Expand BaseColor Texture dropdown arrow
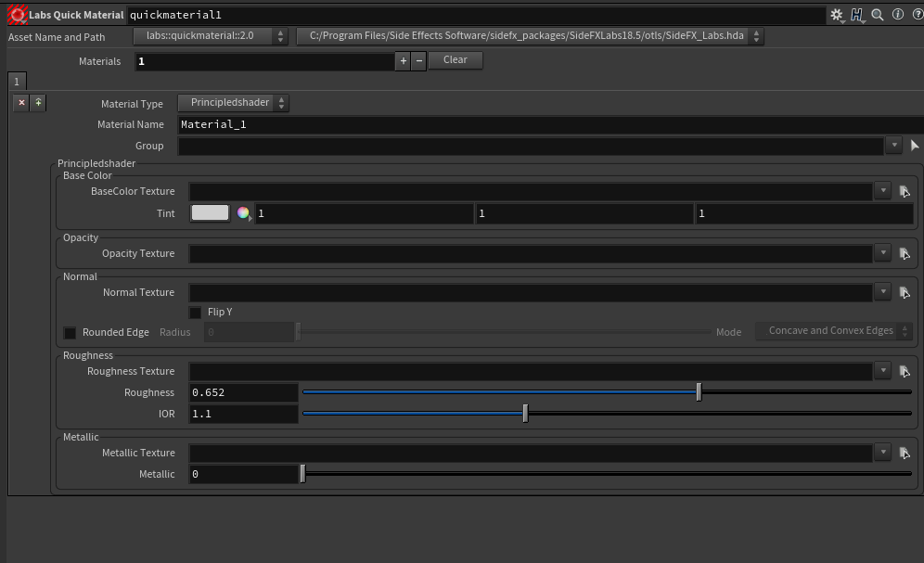The height and width of the screenshot is (563, 924). coord(883,190)
